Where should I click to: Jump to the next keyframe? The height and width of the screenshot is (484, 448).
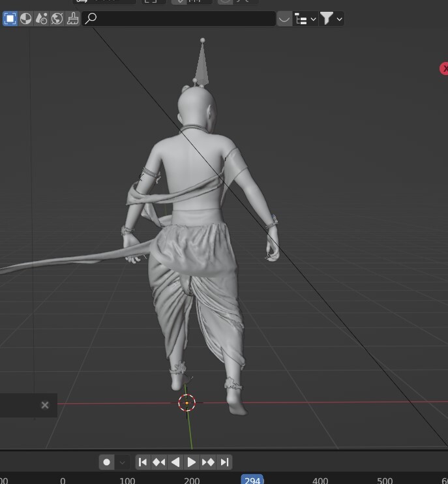[x=208, y=462]
